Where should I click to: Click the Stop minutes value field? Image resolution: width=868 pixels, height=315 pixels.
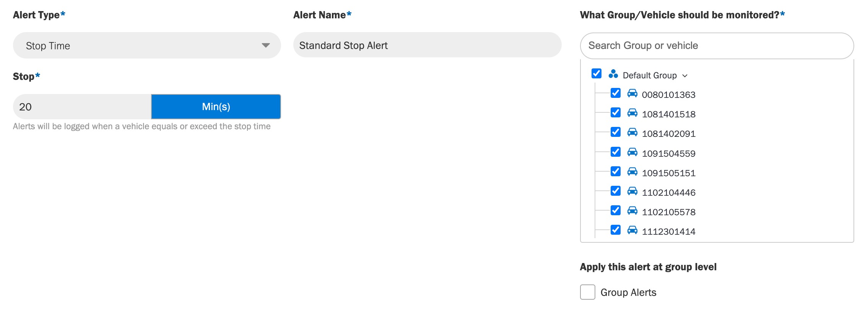(82, 107)
